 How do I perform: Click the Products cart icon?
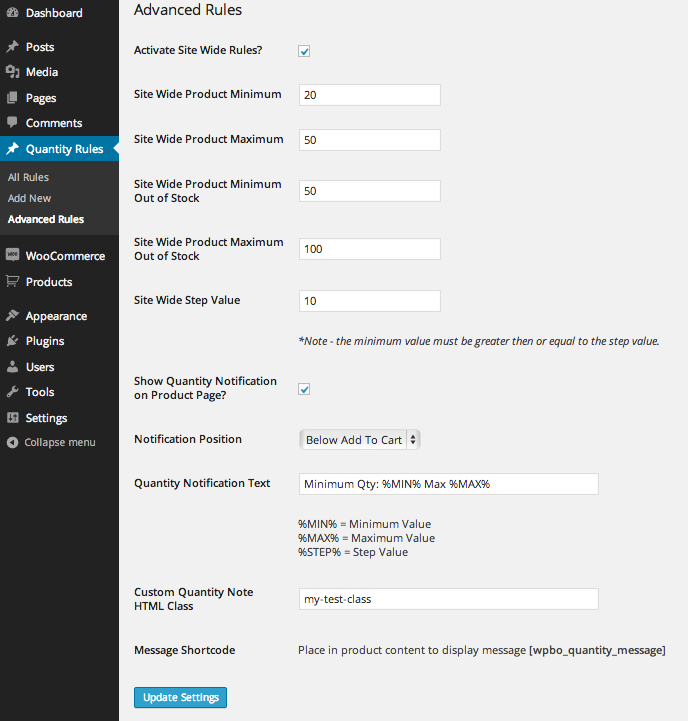pos(12,282)
